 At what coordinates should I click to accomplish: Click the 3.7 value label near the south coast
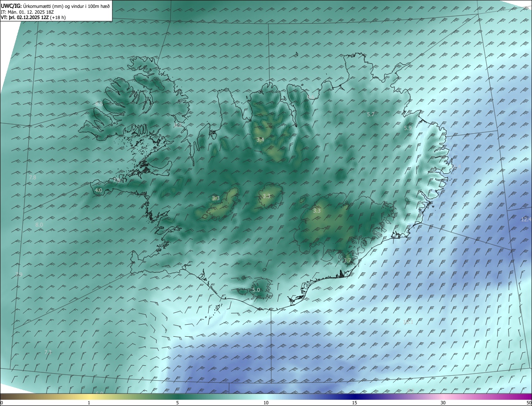(x=347, y=260)
